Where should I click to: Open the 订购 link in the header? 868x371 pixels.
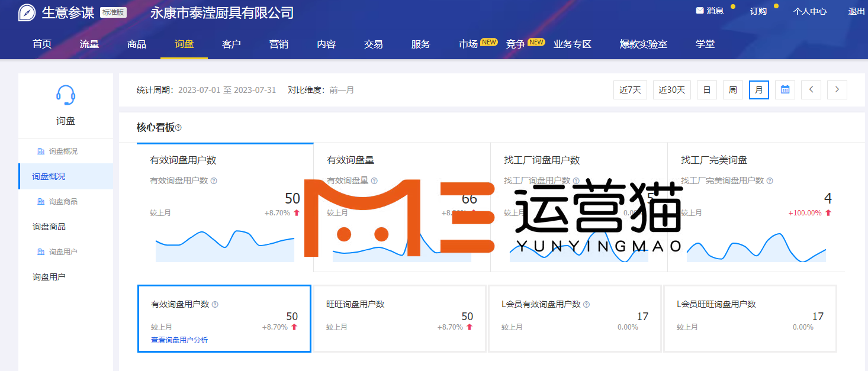(x=758, y=11)
